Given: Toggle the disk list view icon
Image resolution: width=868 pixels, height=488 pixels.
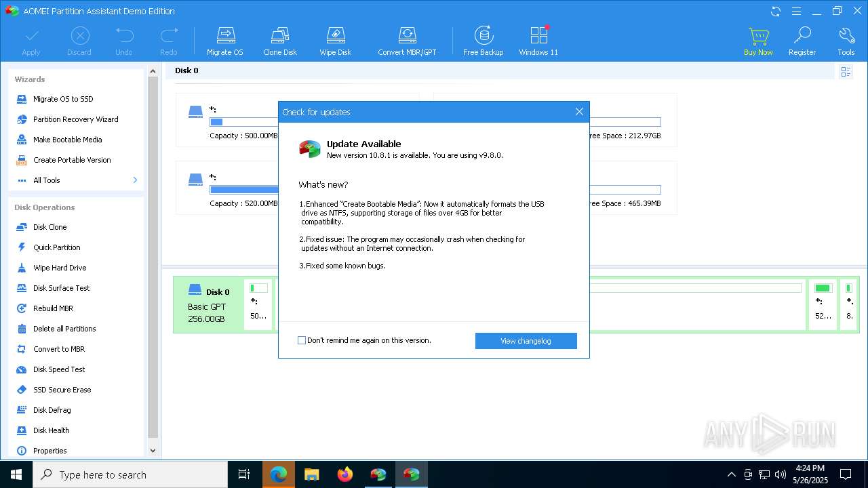Looking at the screenshot, I should coord(846,72).
